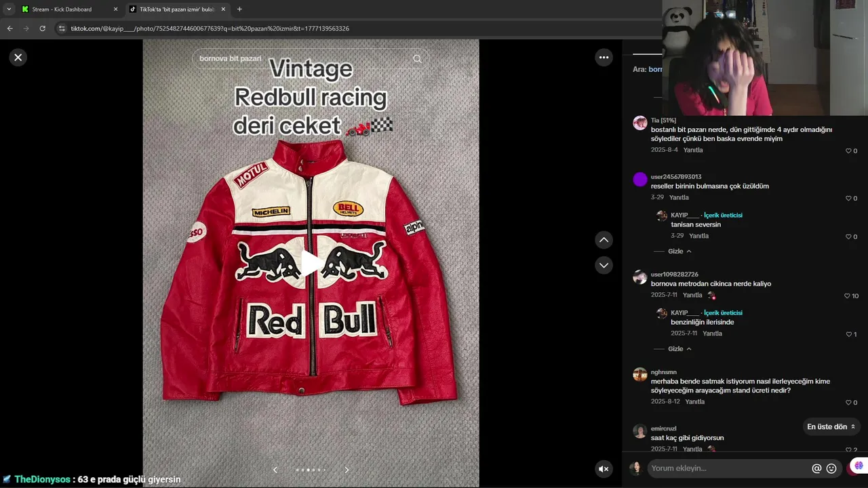Screen dimensions: 868x488
Task: Insert a mention with the @ icon
Action: pyautogui.click(x=816, y=468)
